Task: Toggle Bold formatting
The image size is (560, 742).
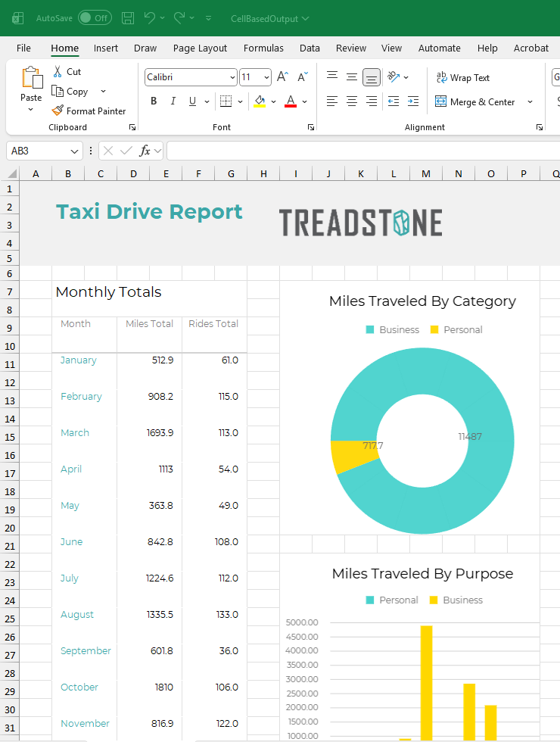Action: click(x=154, y=101)
